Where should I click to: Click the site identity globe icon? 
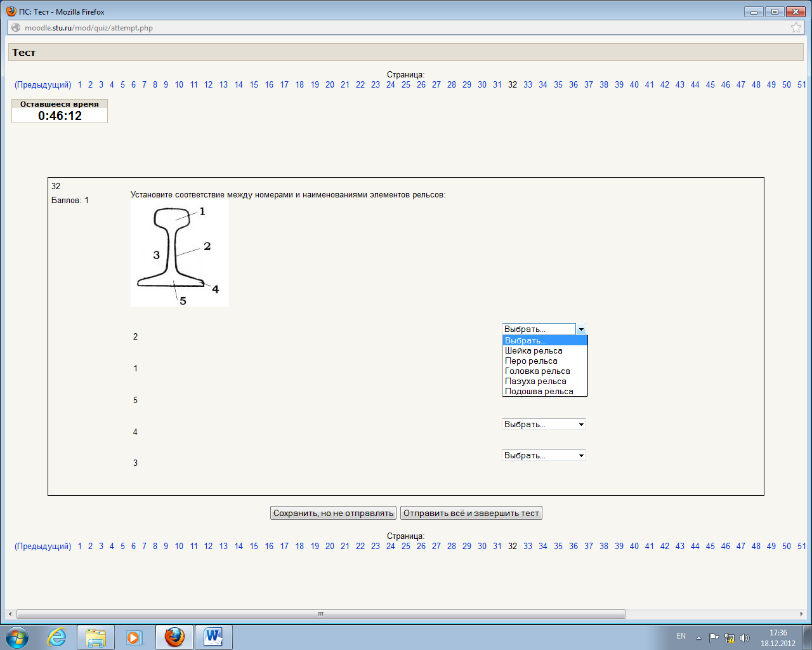point(16,27)
